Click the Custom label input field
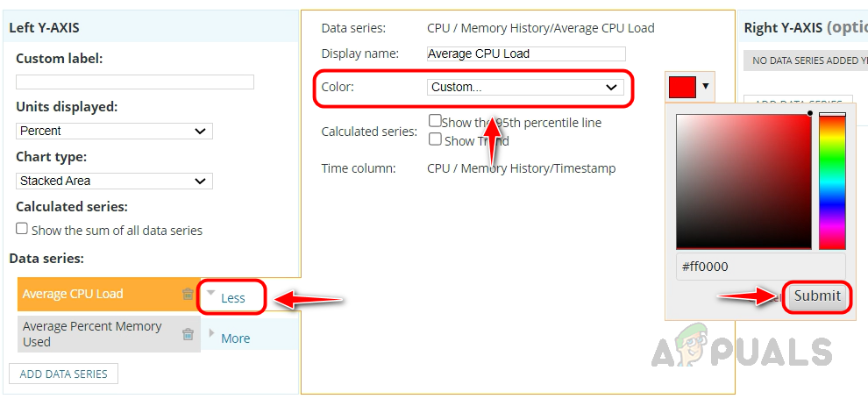 tap(135, 82)
